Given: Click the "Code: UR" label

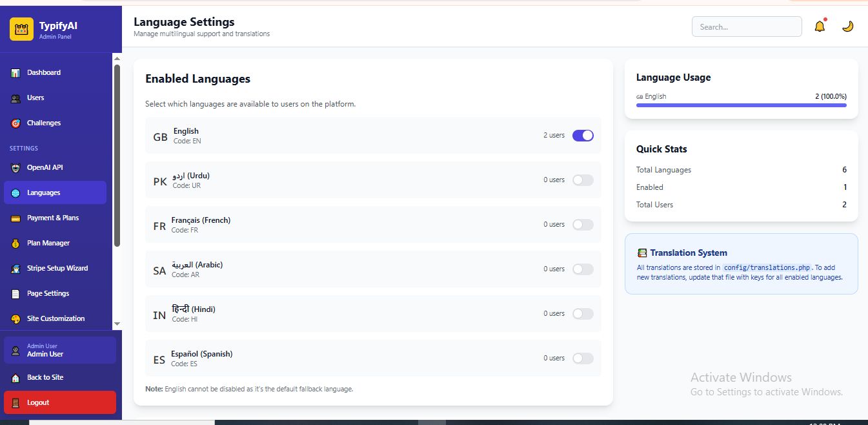Looking at the screenshot, I should point(187,185).
